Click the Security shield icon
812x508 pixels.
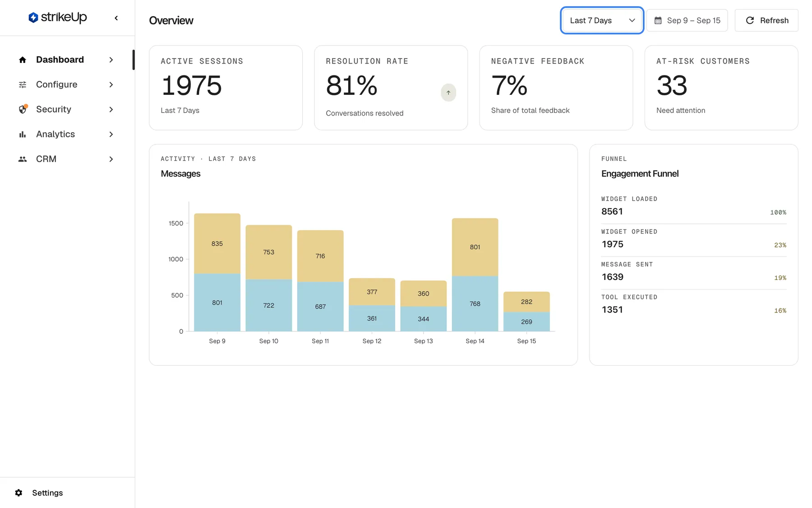click(23, 109)
